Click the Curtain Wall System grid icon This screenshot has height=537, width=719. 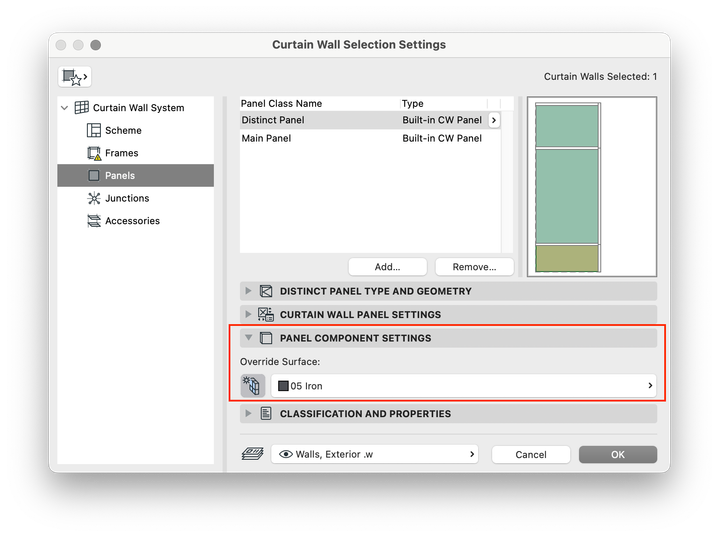pyautogui.click(x=82, y=107)
